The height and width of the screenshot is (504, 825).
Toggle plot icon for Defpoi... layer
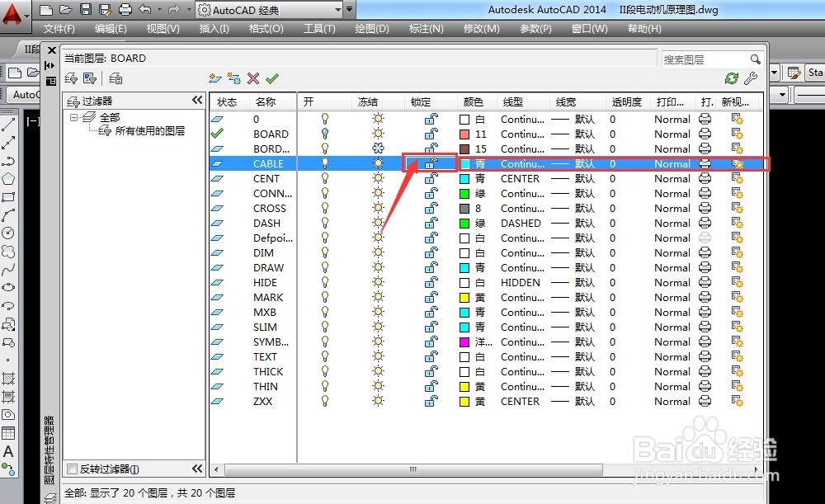tap(705, 238)
